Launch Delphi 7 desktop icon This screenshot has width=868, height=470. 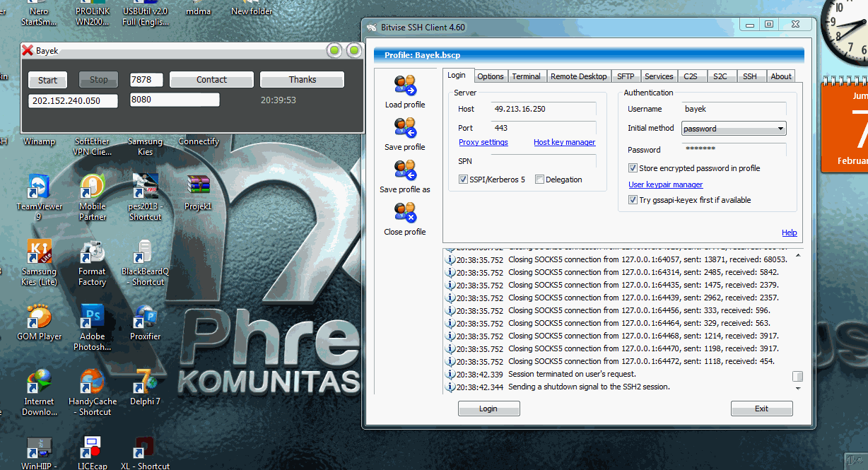click(145, 382)
